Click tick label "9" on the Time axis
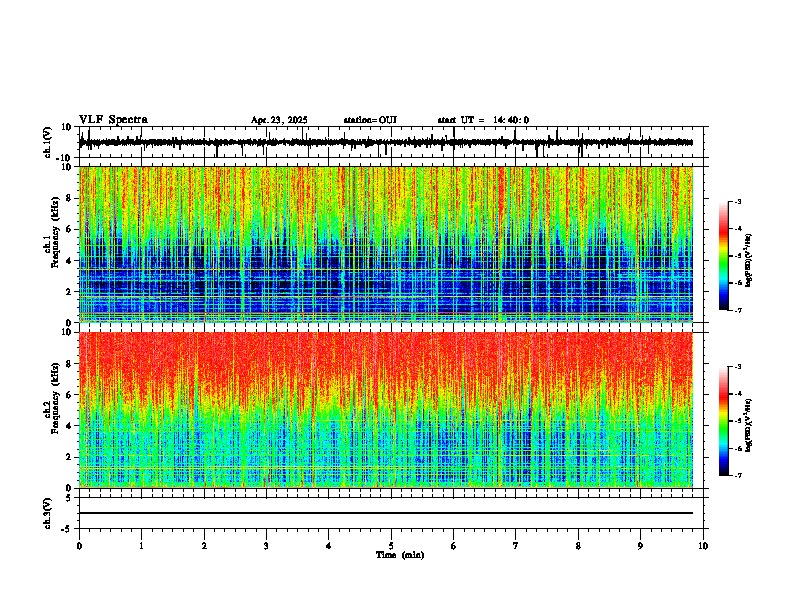The image size is (792, 612). pos(640,546)
